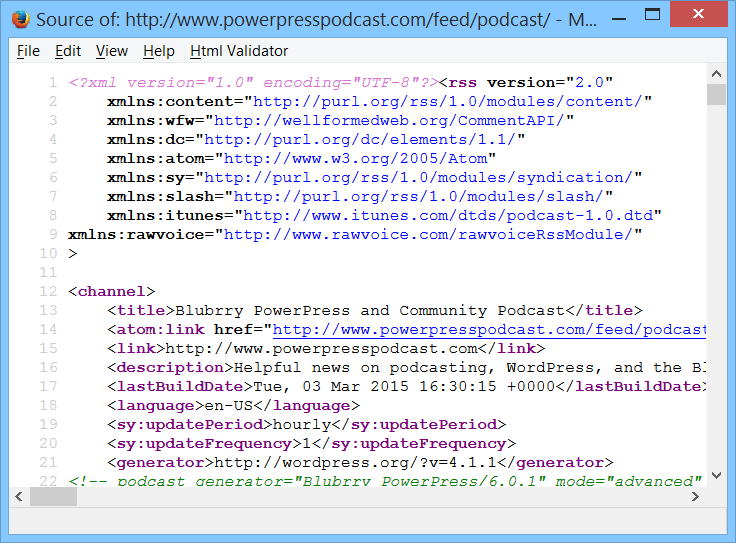Click the closing bracket on line 10
The width and height of the screenshot is (736, 543).
tap(73, 253)
